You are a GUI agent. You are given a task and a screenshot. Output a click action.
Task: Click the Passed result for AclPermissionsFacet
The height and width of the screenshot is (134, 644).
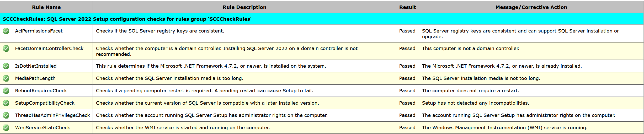tap(407, 31)
